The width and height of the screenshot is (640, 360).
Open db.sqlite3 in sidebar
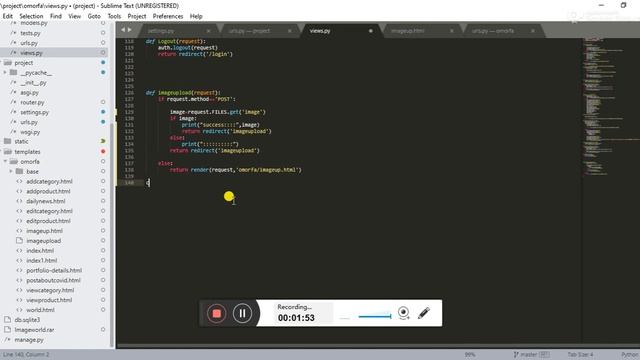coord(27,320)
